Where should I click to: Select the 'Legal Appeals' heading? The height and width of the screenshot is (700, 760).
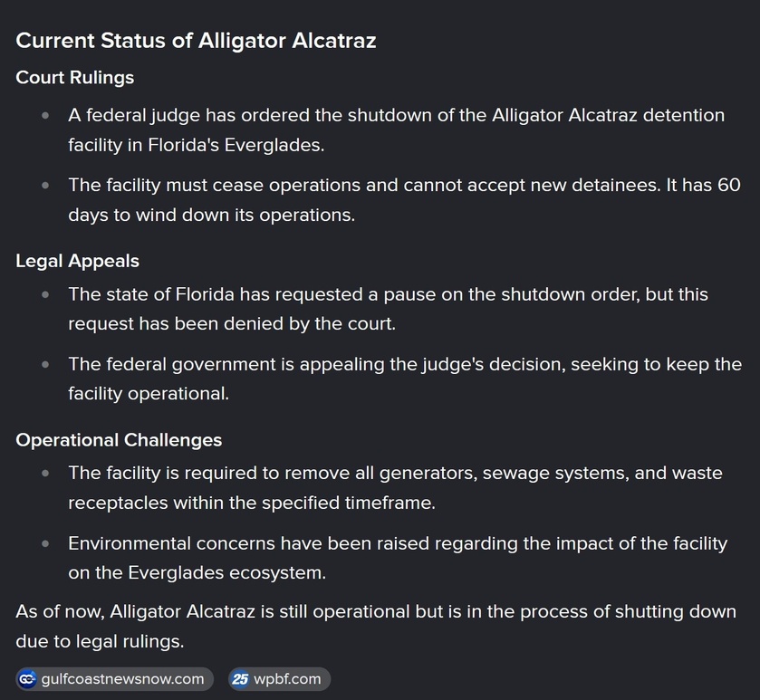[78, 261]
